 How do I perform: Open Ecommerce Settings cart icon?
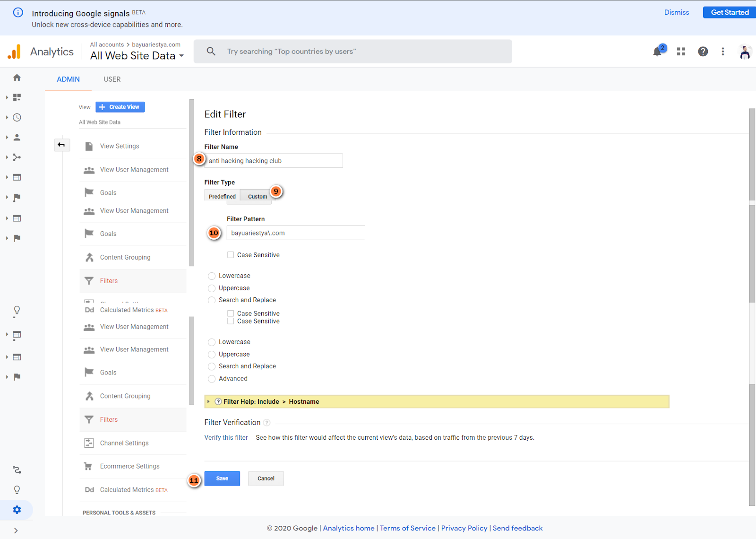[88, 466]
